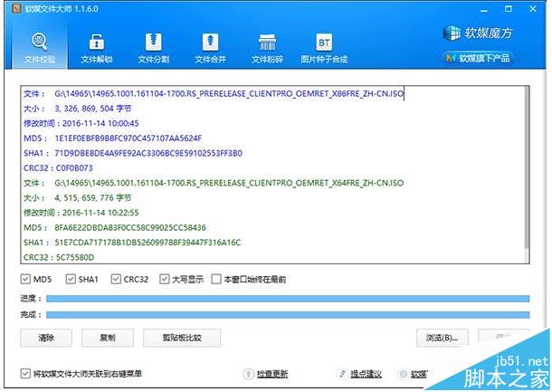The image size is (552, 392).
Task: Enable 本窗口始终在最前 always on top
Action: pos(215,280)
